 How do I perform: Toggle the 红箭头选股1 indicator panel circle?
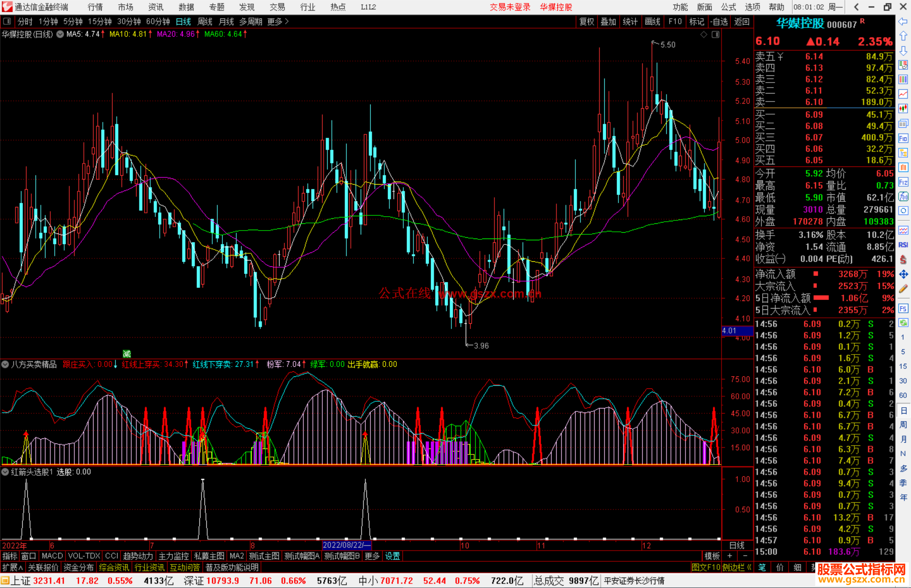[5, 472]
